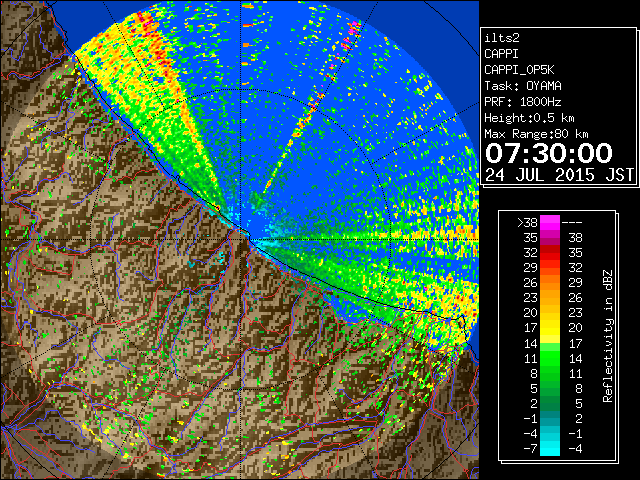Click the "ilts2" site label

click(502, 38)
